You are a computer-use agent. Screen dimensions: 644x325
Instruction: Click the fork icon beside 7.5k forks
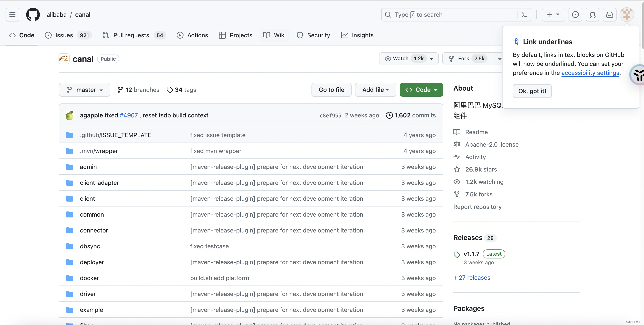(x=457, y=194)
